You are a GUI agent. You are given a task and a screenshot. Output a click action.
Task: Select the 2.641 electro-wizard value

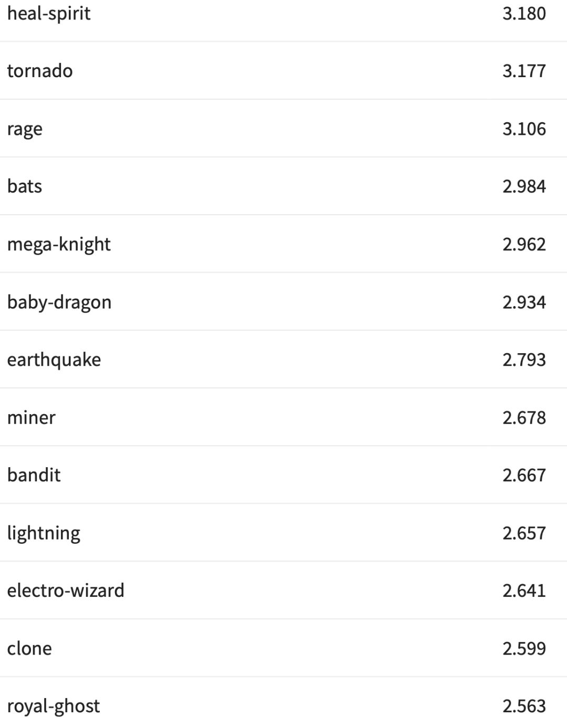(524, 590)
